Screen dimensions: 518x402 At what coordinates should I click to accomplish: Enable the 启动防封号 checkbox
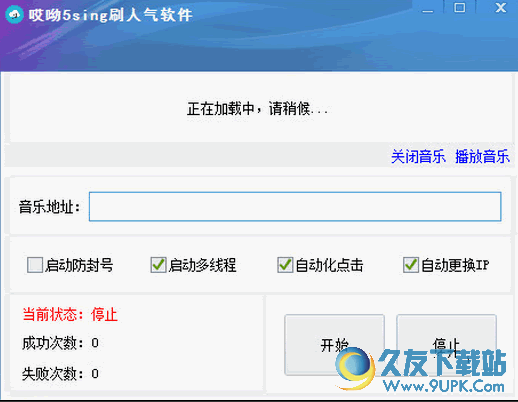coord(35,265)
